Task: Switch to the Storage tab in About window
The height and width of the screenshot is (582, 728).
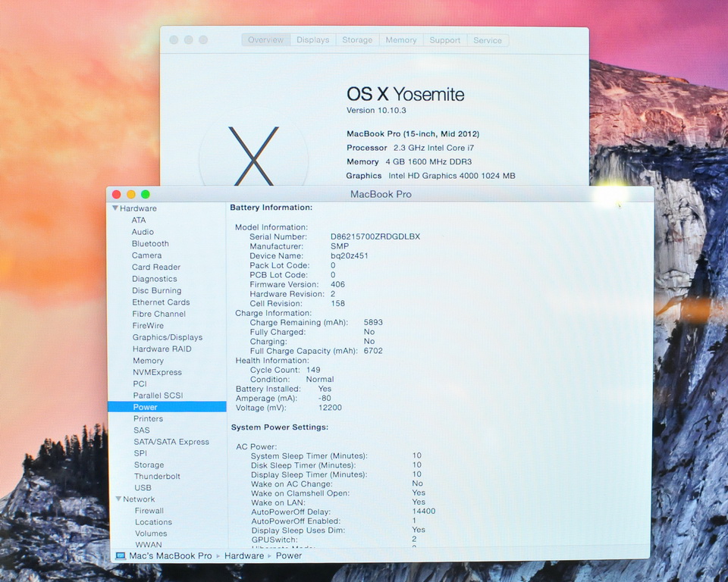Action: pyautogui.click(x=357, y=40)
